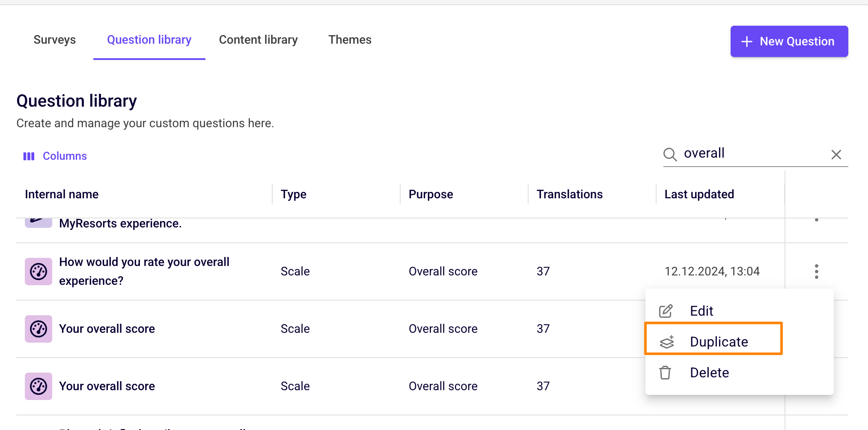Click the Columns bars icon
Viewport: 868px width, 430px height.
[29, 156]
